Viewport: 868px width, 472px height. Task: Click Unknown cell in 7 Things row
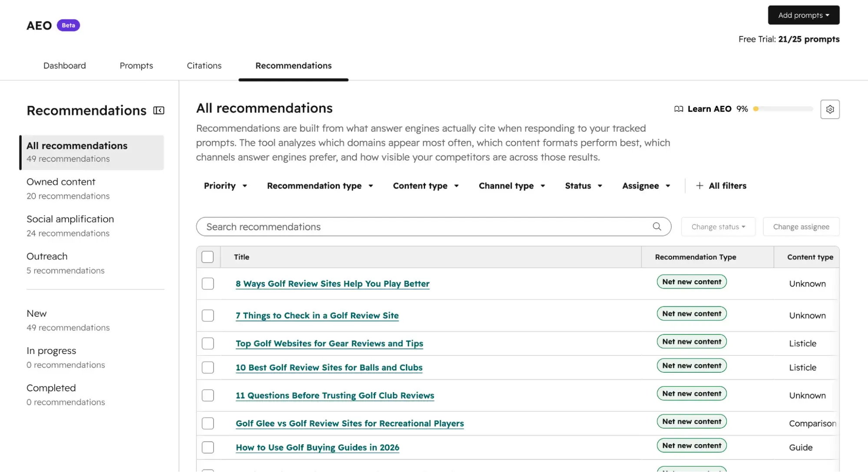807,315
